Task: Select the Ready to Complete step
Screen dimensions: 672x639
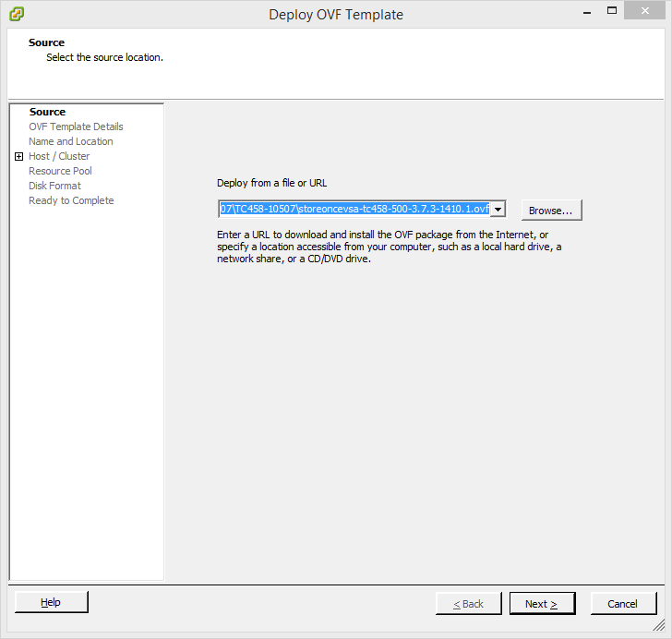Action: [x=71, y=200]
